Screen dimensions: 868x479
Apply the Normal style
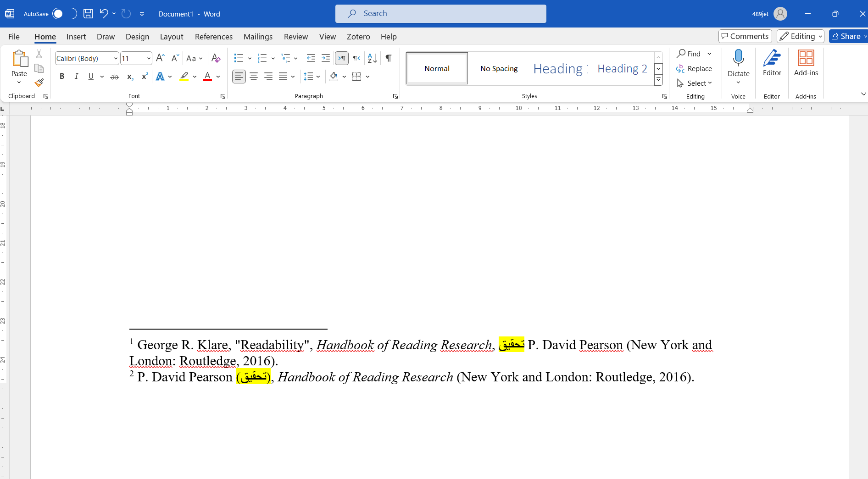coord(437,68)
